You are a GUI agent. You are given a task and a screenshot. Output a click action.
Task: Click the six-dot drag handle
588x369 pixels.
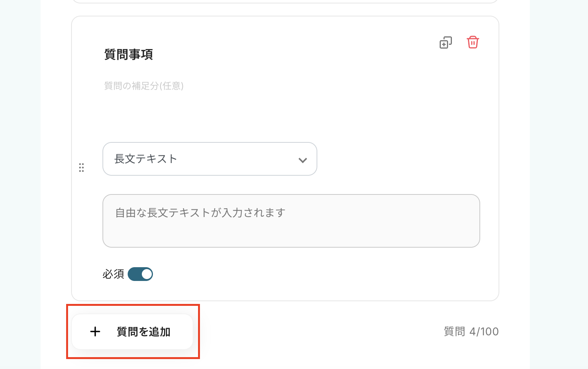click(x=81, y=168)
